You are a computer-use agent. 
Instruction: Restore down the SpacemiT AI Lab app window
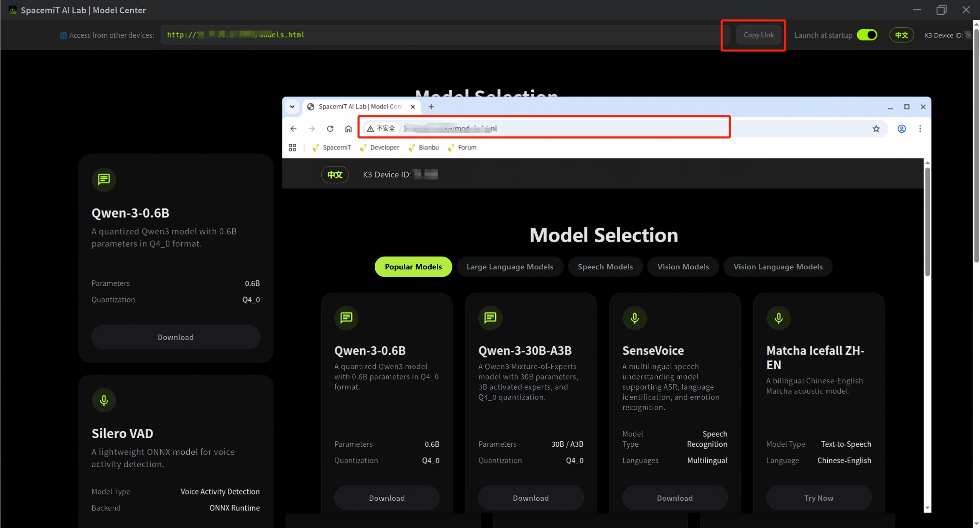[941, 10]
